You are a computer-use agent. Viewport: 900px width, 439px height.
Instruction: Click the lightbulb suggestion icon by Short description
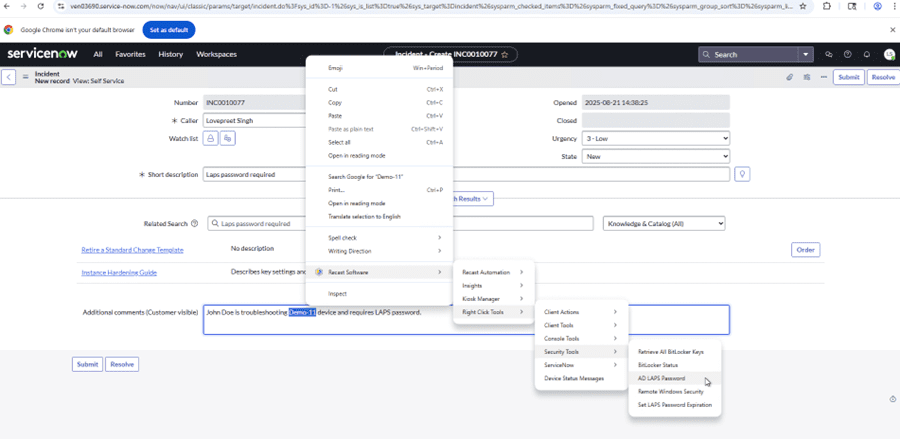[742, 174]
